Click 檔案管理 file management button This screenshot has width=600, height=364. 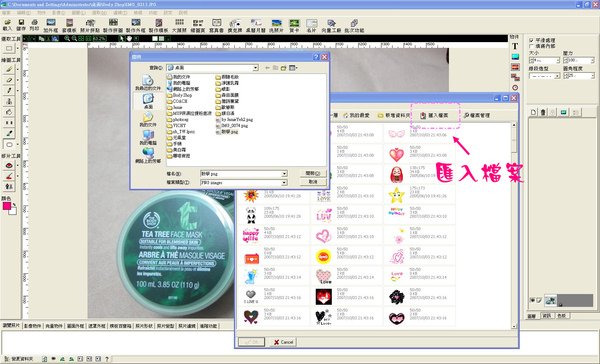[477, 115]
